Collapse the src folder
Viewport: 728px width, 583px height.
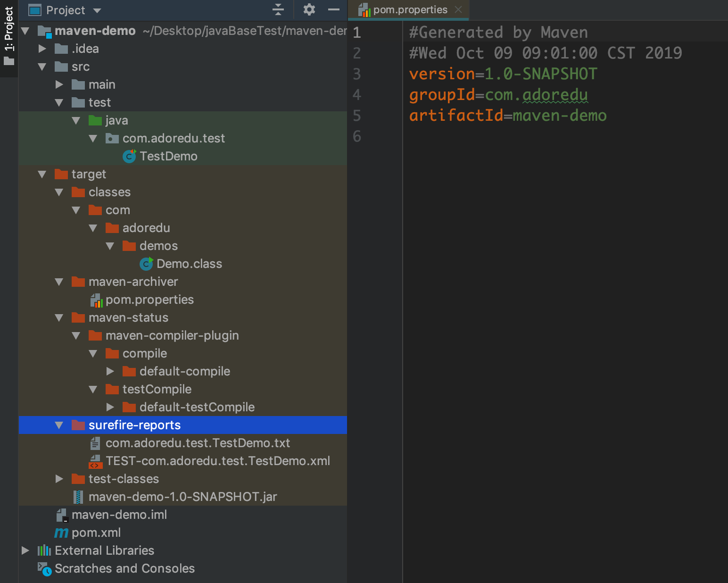coord(42,67)
